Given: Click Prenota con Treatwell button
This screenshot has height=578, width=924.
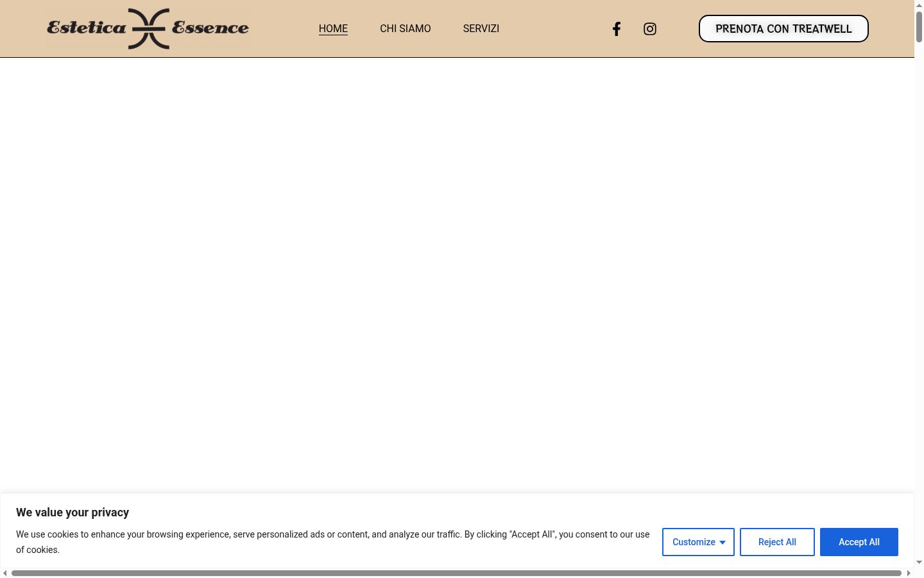Looking at the screenshot, I should click(783, 29).
